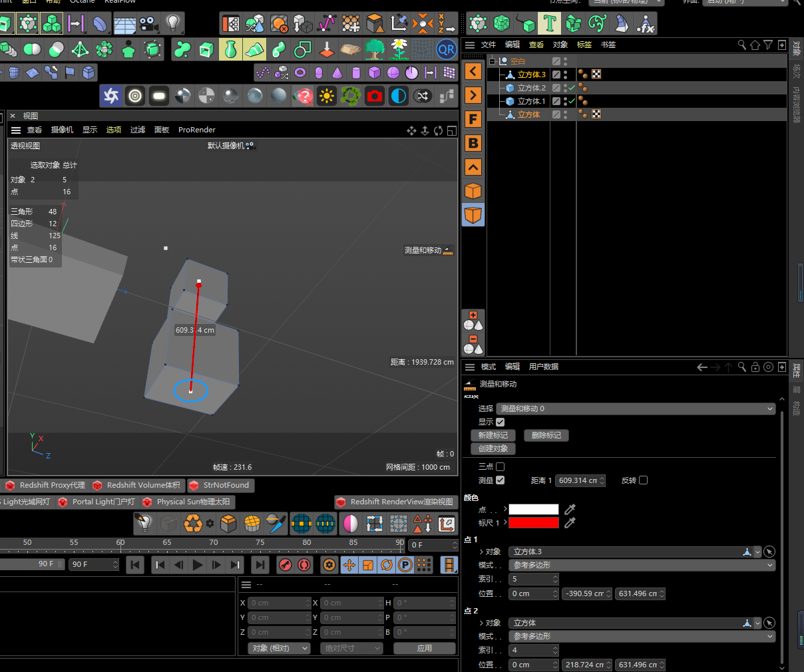Open object manager 文件 menu
This screenshot has width=804, height=672.
click(x=489, y=45)
